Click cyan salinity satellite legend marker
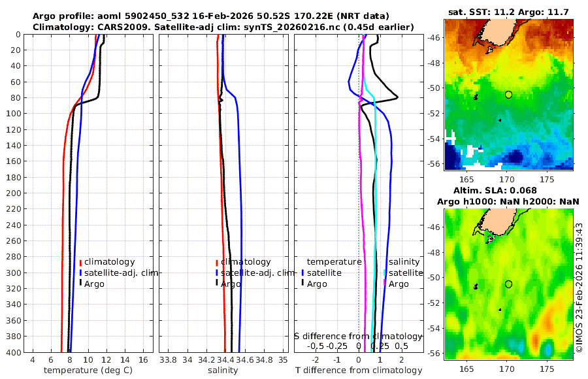 (385, 272)
